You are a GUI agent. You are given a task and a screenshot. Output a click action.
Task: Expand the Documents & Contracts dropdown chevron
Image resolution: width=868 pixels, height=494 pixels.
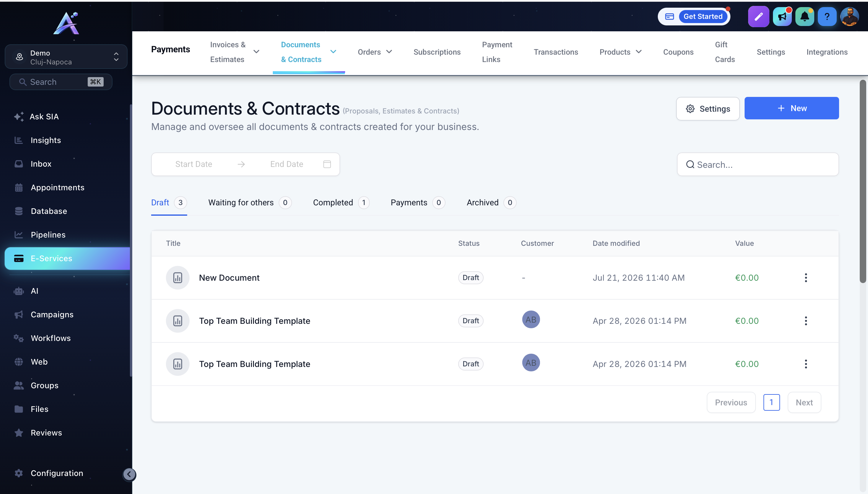coord(333,52)
